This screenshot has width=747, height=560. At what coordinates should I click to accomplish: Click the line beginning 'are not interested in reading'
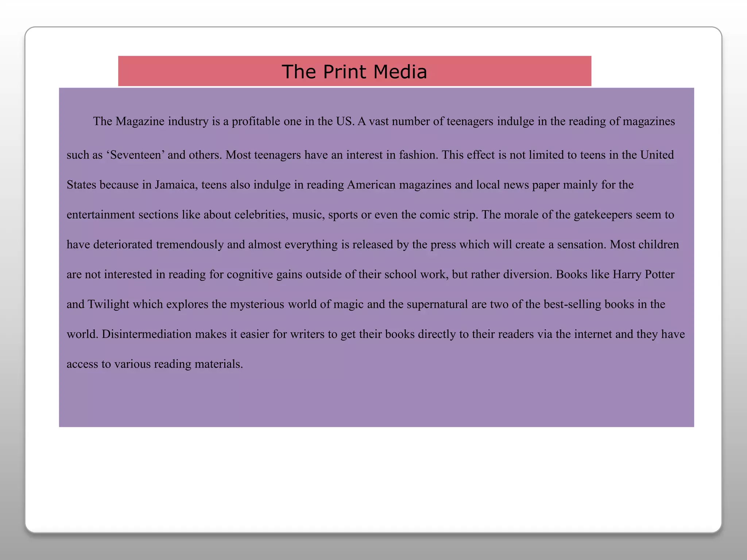[371, 275]
